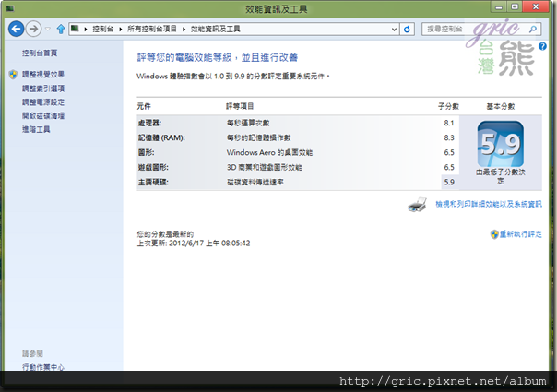
Task: Open 進階工具 link
Action: coord(36,129)
